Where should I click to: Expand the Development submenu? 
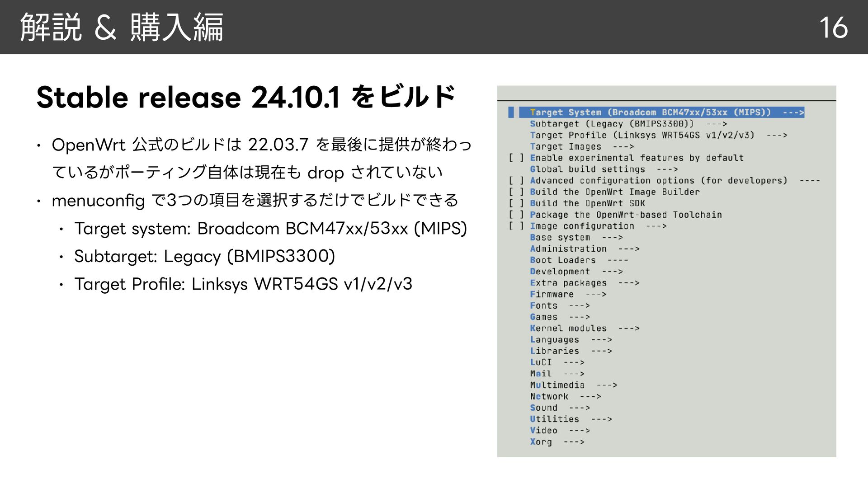pos(576,271)
